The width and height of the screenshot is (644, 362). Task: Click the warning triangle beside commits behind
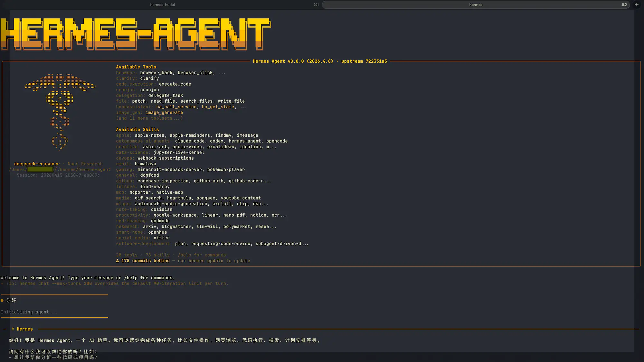coord(118,261)
